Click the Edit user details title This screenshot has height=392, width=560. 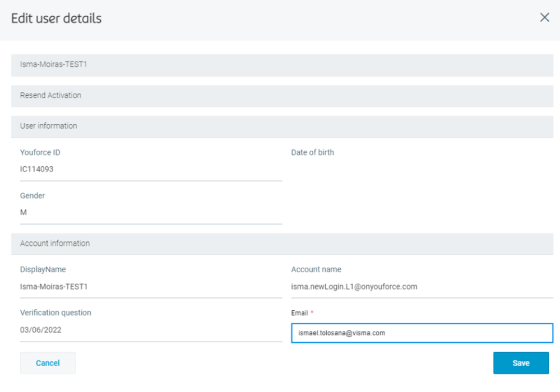click(57, 18)
